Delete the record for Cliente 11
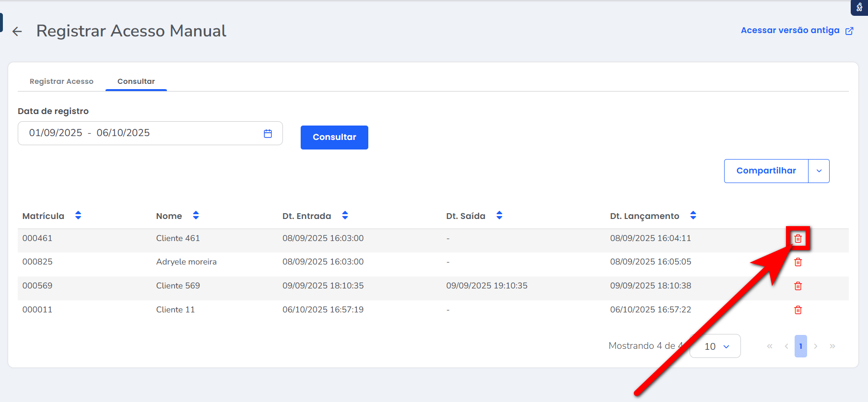 (798, 310)
